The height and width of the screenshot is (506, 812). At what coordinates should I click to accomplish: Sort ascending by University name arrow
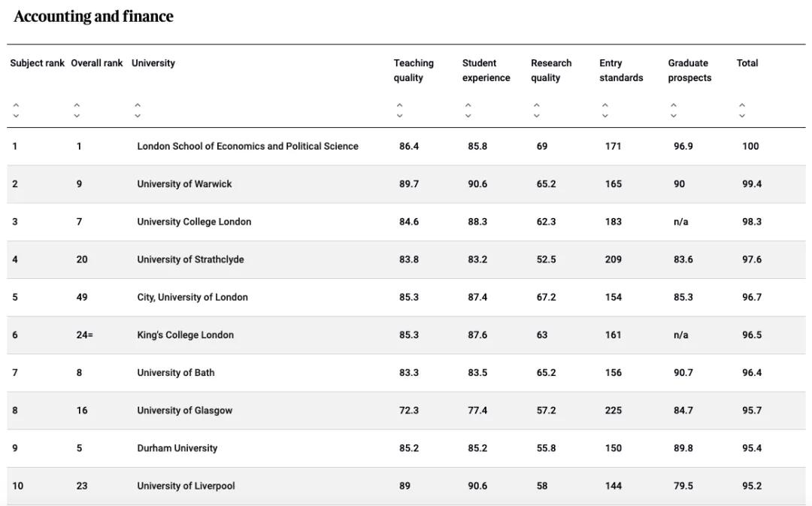[138, 106]
